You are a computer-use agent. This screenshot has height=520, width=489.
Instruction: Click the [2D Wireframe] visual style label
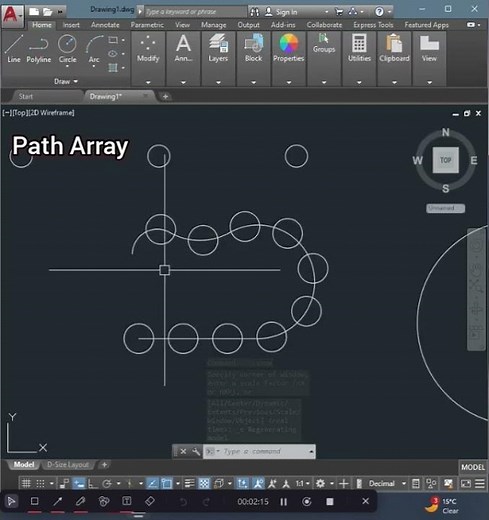click(x=51, y=113)
